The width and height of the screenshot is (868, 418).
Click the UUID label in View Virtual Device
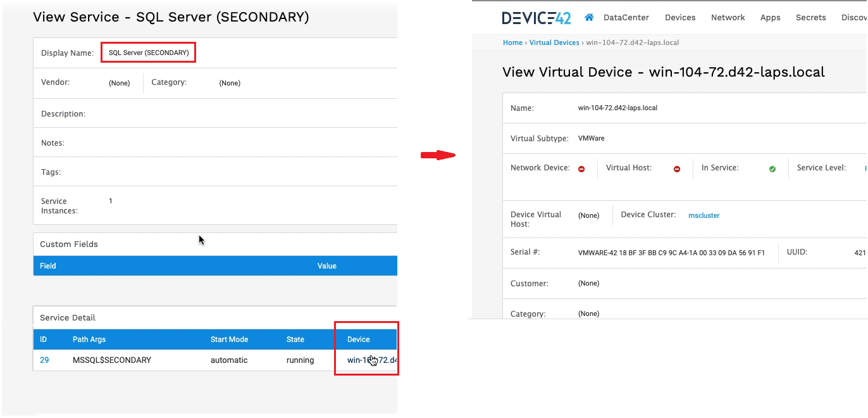click(x=797, y=252)
